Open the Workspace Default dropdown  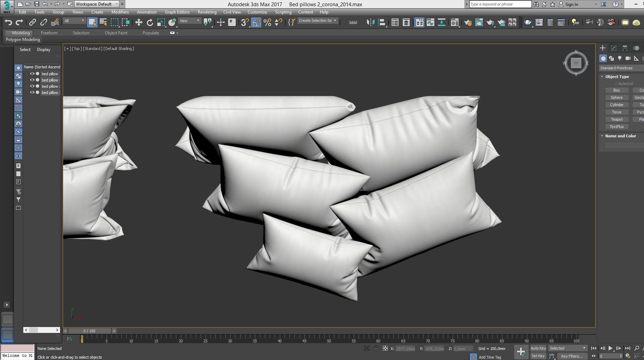tap(97, 4)
